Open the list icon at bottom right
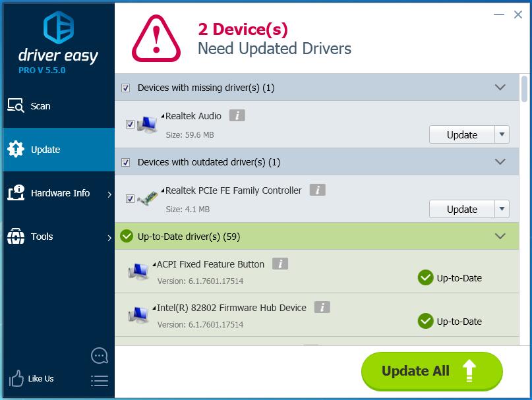This screenshot has height=400, width=532. (x=99, y=380)
